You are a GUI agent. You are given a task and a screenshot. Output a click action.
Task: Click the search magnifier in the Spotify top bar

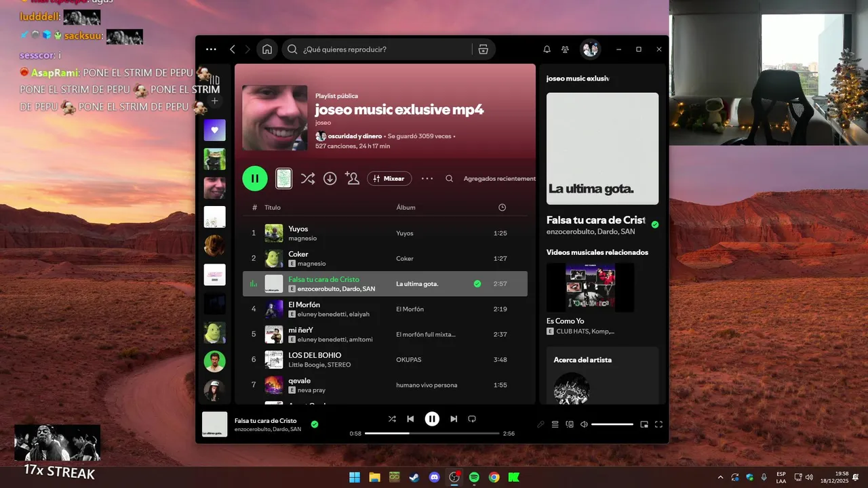coord(292,49)
